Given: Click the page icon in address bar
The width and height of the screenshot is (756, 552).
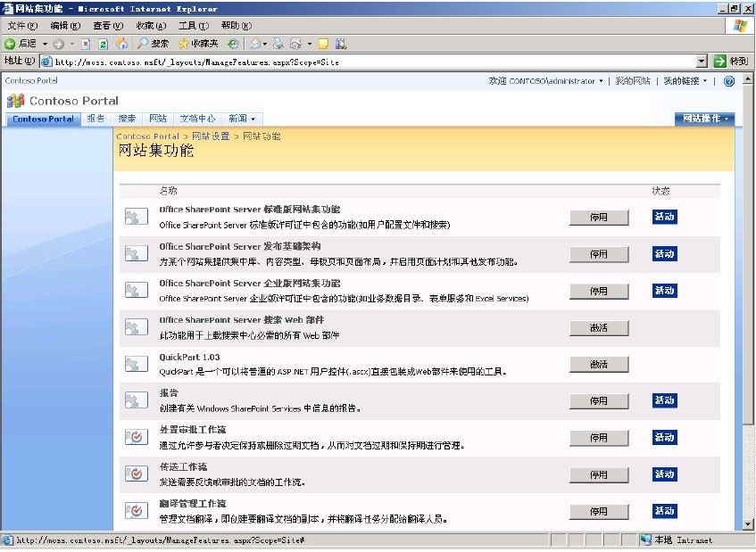Looking at the screenshot, I should [x=46, y=62].
